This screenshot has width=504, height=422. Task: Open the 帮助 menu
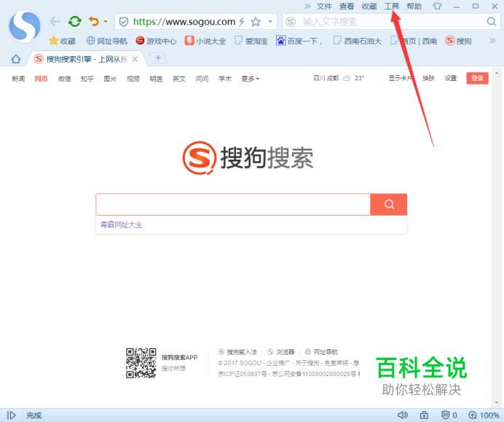(x=414, y=6)
